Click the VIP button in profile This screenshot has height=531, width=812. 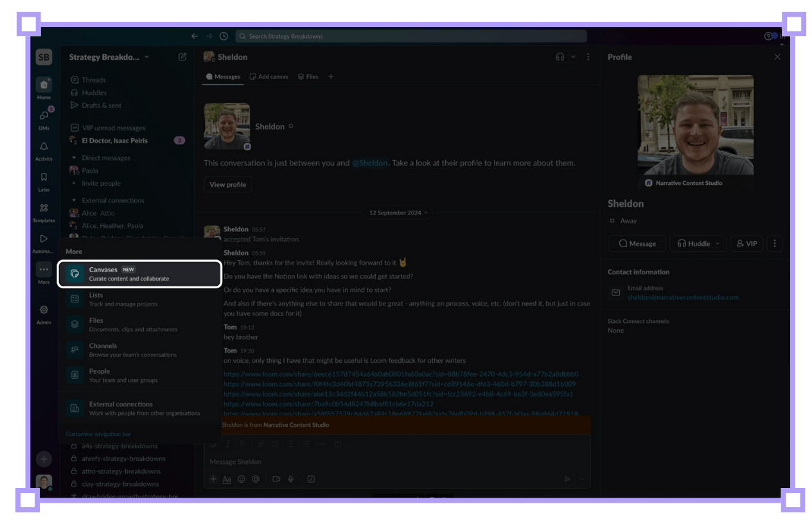[x=746, y=244]
